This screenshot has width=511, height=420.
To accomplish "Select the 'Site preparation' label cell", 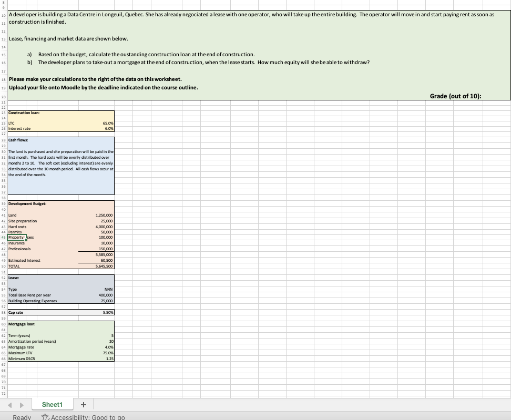I will 23,221.
